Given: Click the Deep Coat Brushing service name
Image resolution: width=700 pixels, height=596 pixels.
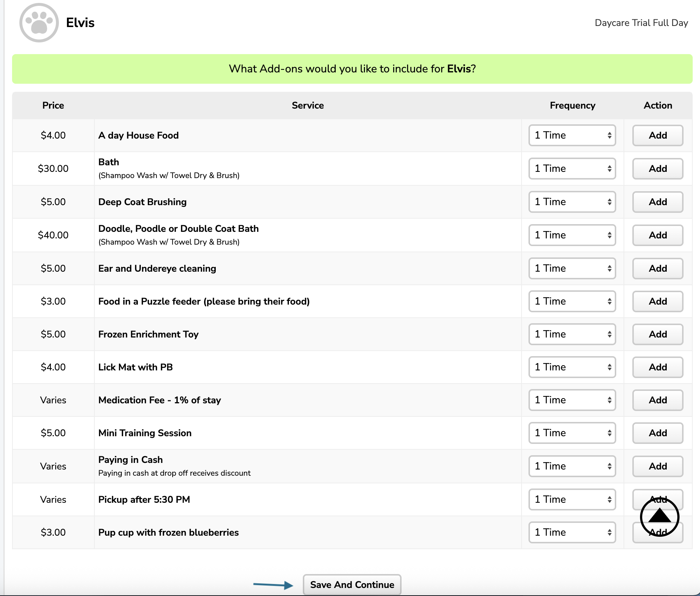Looking at the screenshot, I should coord(142,202).
